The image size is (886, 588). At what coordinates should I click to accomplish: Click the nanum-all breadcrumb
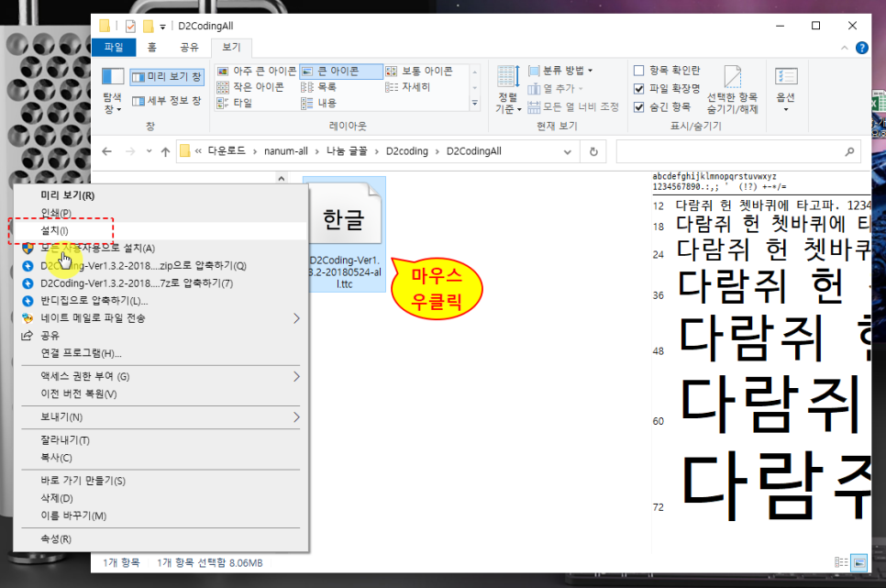(286, 151)
